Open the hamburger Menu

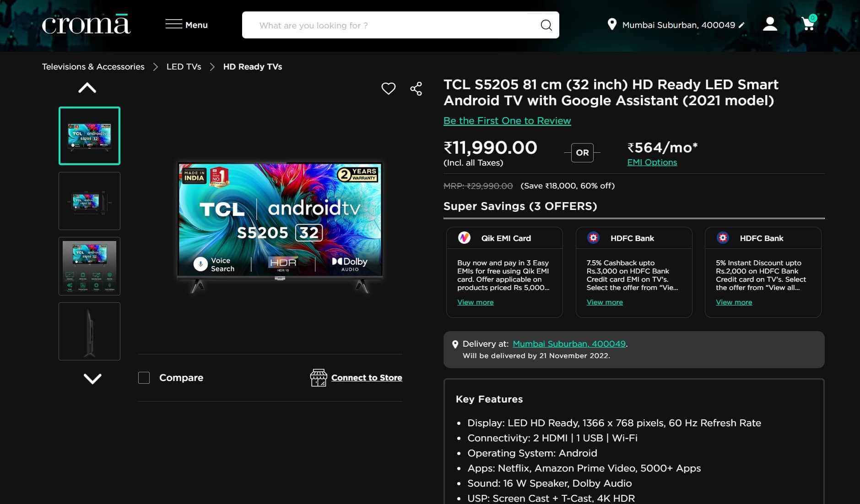pyautogui.click(x=186, y=25)
